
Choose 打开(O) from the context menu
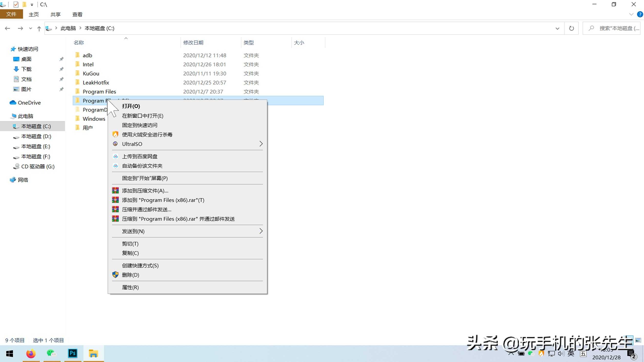point(188,106)
